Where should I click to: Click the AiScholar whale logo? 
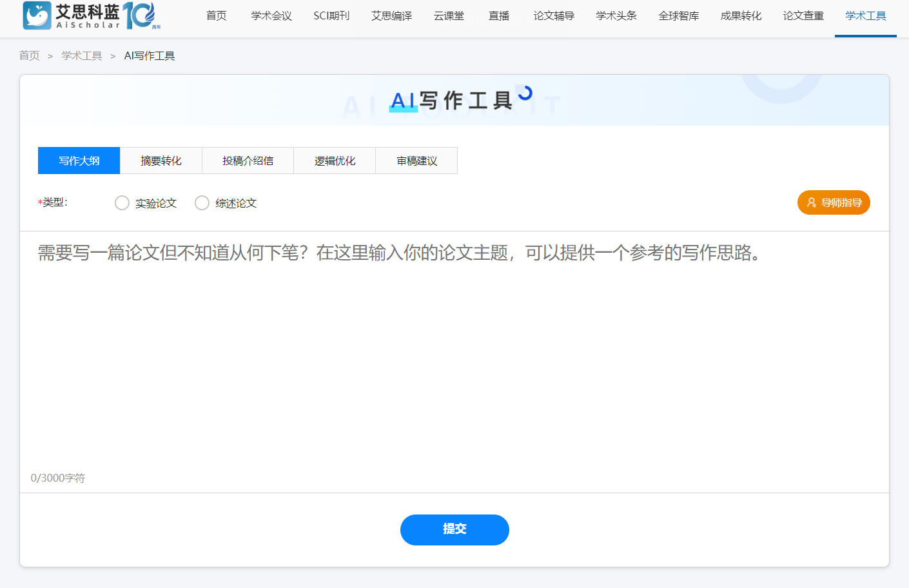(37, 15)
